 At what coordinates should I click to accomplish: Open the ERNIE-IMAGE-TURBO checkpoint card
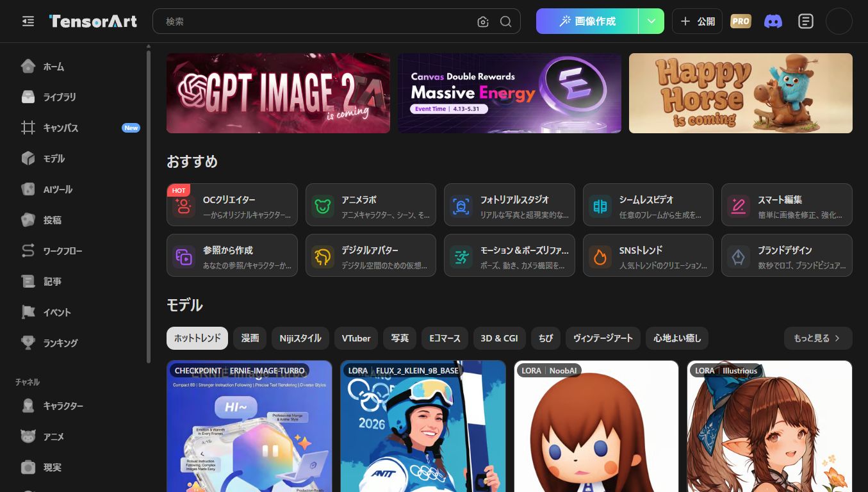(x=249, y=426)
